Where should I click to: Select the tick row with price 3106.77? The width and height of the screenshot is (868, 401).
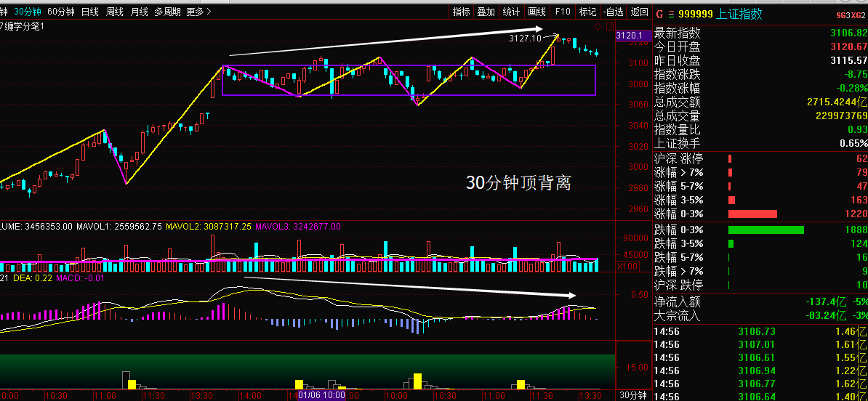click(x=760, y=384)
